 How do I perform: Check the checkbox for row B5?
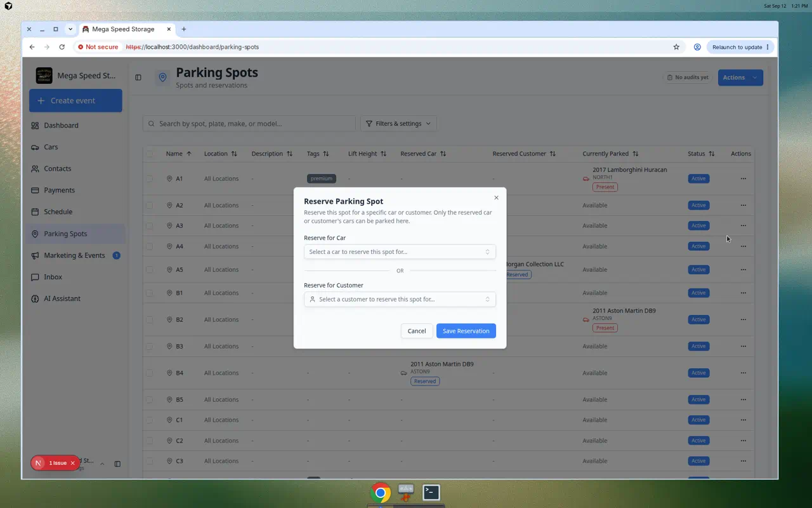(x=150, y=400)
